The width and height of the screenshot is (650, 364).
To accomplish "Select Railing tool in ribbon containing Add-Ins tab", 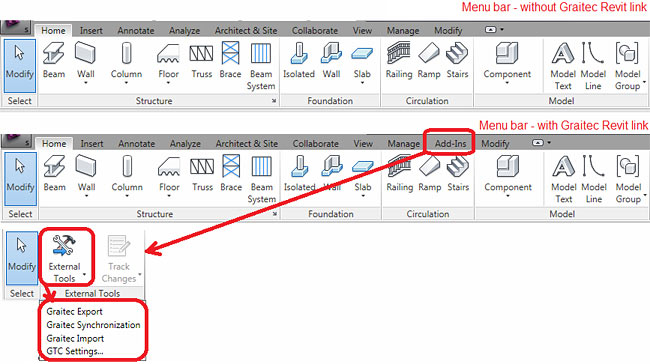I will [400, 173].
